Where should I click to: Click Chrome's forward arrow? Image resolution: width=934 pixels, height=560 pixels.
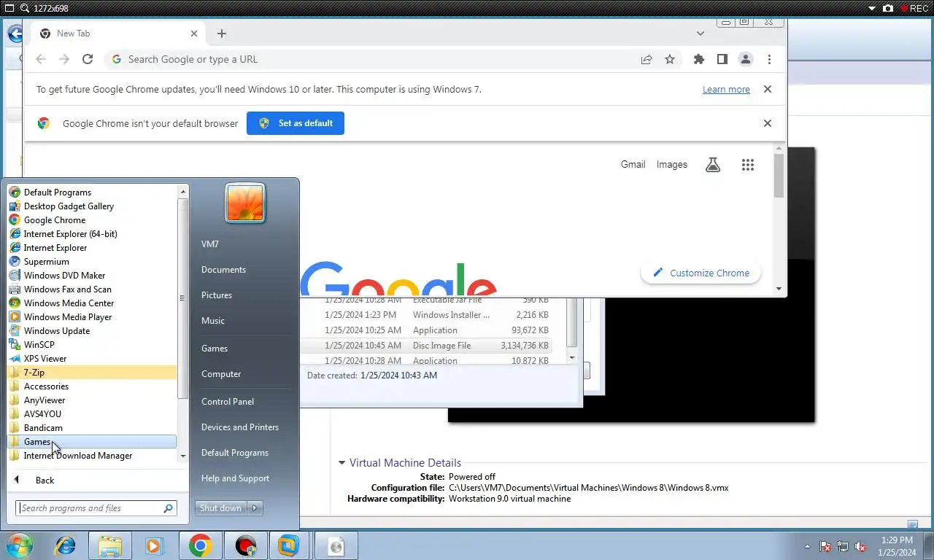64,60
